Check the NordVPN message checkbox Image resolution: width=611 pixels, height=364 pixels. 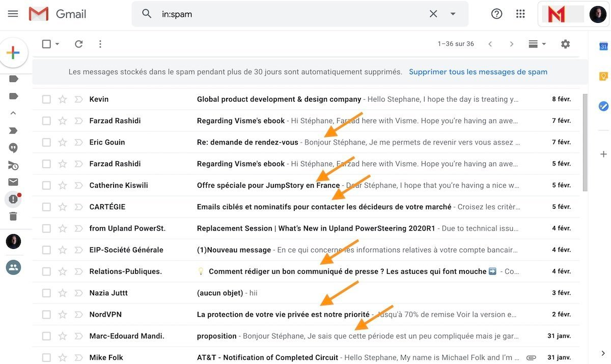point(46,314)
